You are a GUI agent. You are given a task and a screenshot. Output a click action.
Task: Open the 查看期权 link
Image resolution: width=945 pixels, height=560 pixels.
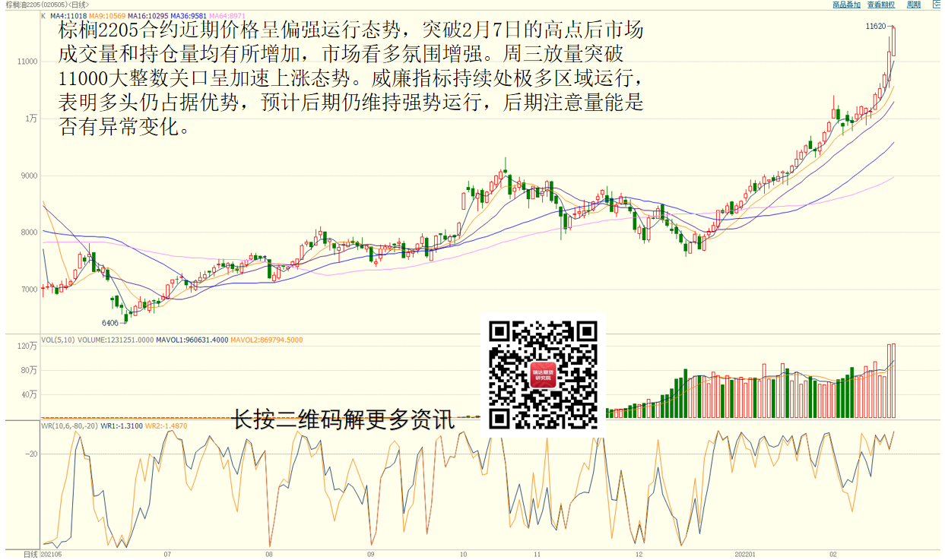[882, 5]
